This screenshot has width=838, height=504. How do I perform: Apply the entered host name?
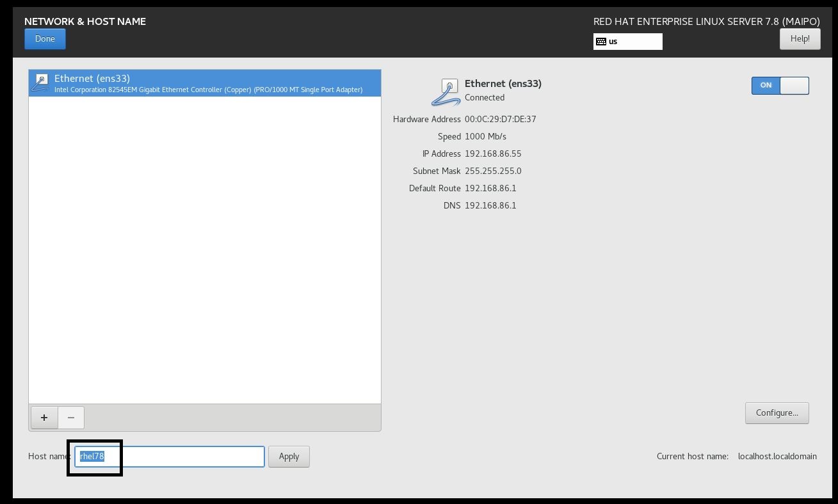(289, 457)
